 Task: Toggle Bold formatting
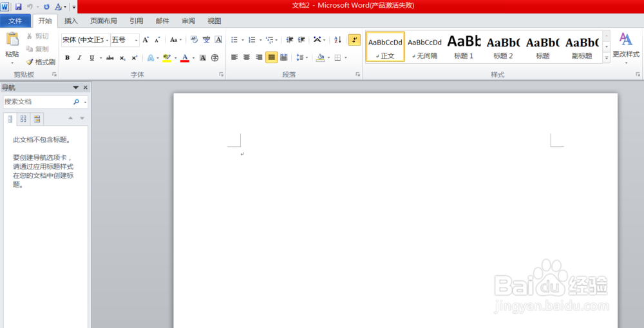click(x=68, y=58)
